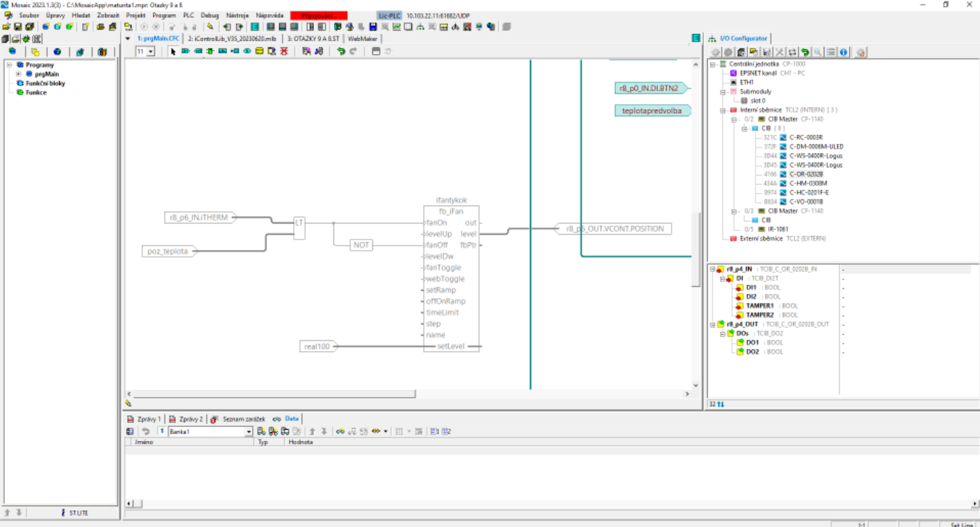Click the pencil edit icon in main toolbar

(210, 27)
